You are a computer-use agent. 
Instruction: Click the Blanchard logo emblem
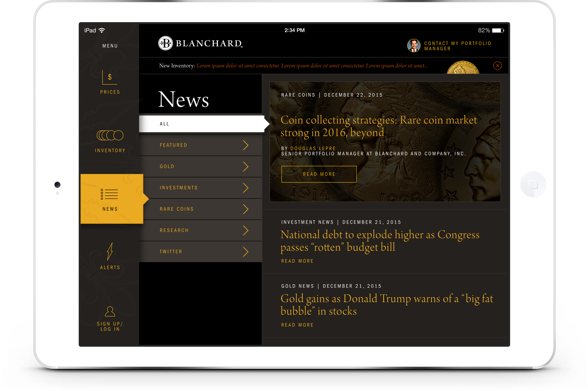click(x=166, y=43)
